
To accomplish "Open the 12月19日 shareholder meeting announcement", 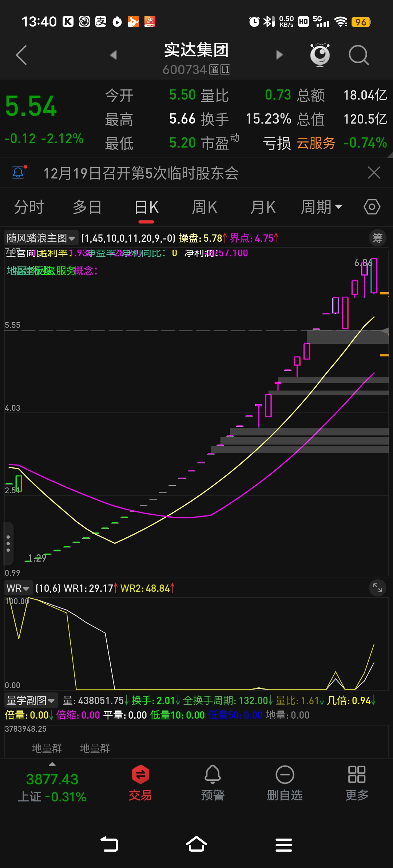I will tap(141, 173).
